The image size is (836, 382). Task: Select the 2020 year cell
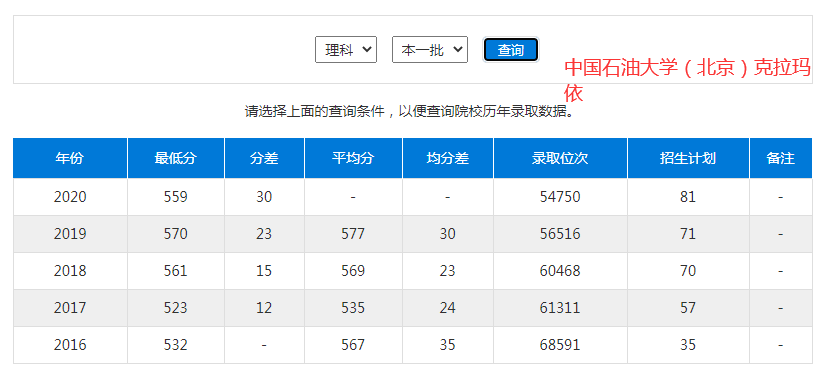[x=70, y=197]
